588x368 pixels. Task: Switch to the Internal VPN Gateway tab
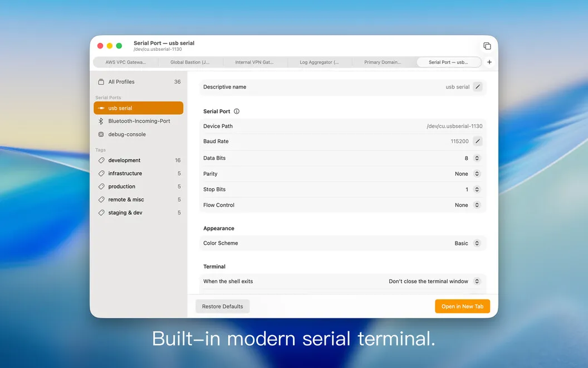point(254,62)
